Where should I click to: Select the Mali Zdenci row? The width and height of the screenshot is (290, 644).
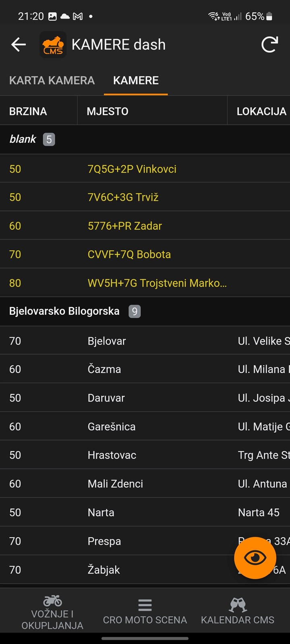tap(145, 483)
